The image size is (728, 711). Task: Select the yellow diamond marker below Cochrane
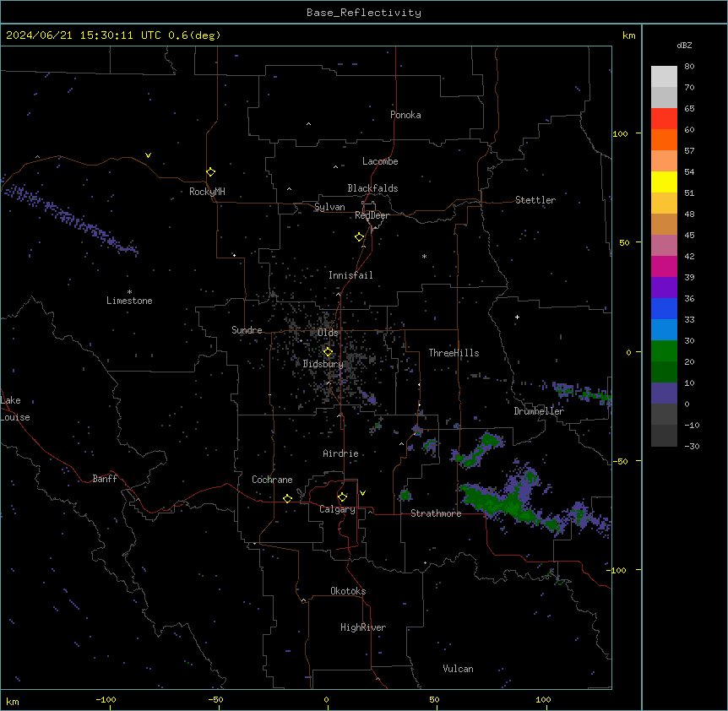click(x=287, y=498)
